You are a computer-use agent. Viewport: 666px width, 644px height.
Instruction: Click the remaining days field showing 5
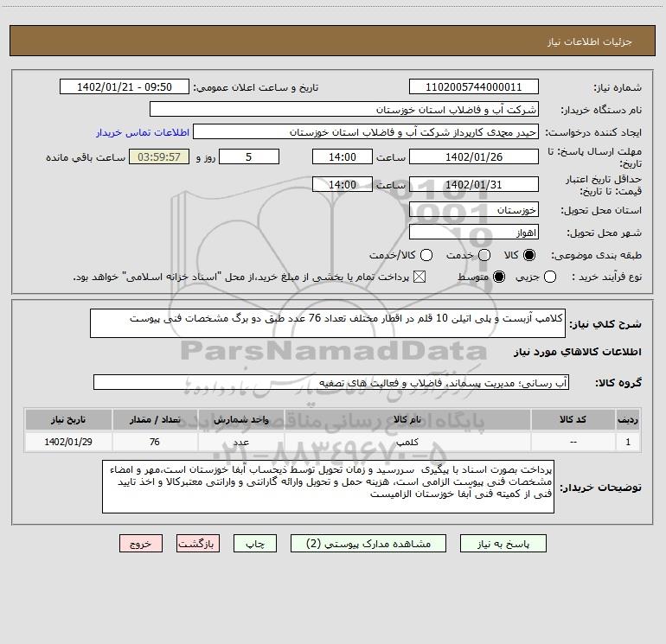click(x=249, y=156)
